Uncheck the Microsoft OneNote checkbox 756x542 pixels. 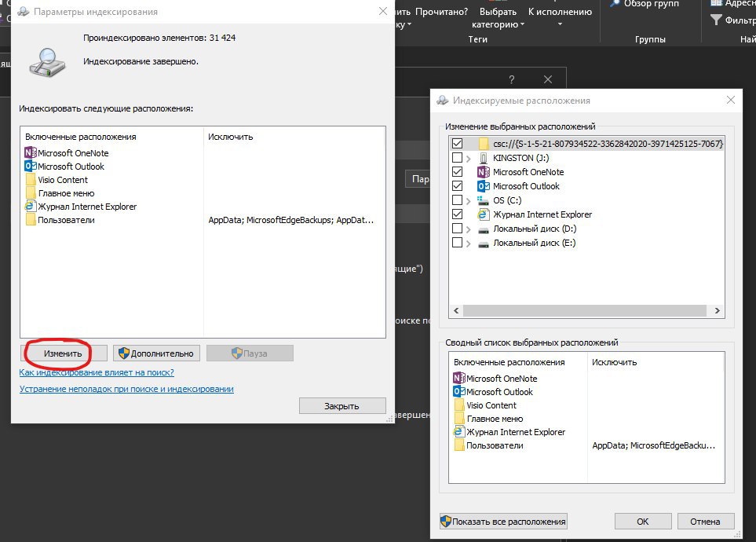[x=457, y=171]
